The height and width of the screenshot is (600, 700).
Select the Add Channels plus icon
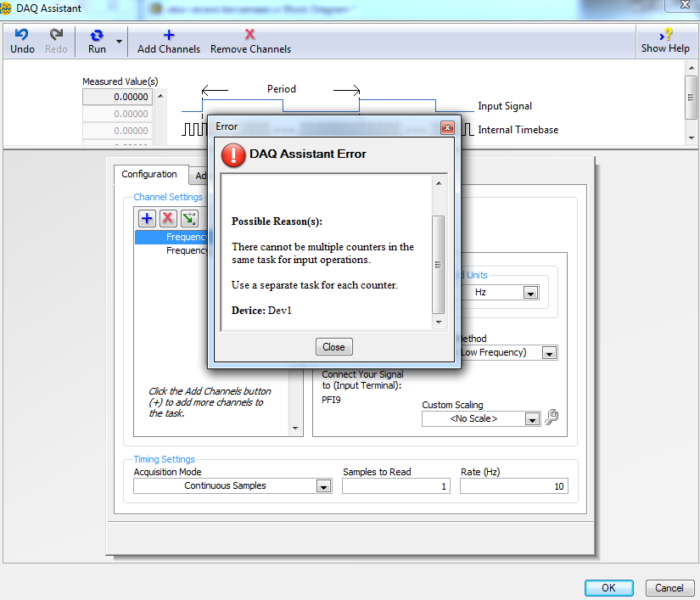click(x=168, y=35)
